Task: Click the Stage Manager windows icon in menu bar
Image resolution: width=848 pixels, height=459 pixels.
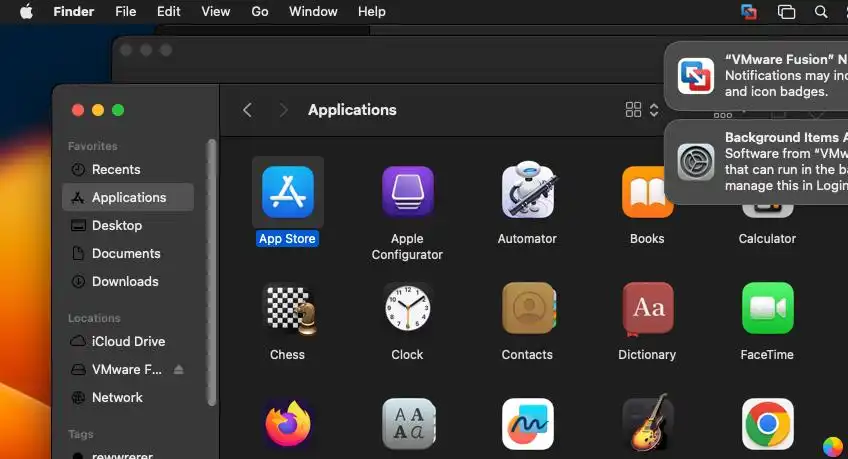Action: click(x=786, y=11)
